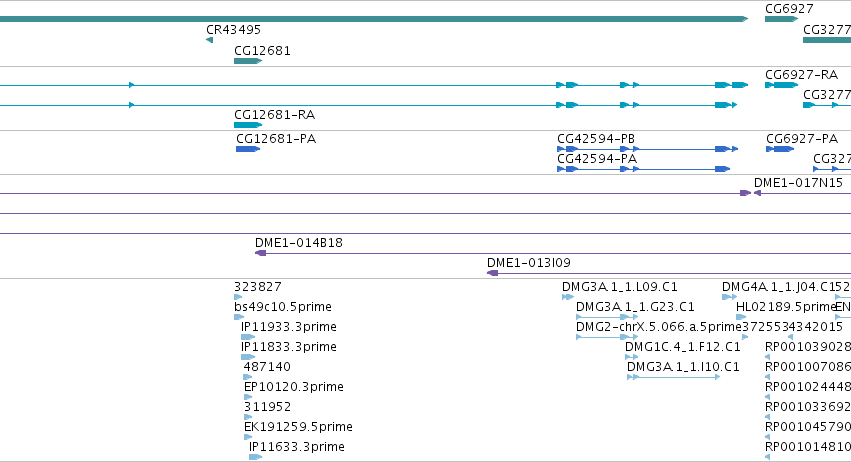The height and width of the screenshot is (462, 851).
Task: Click the EP10120.3prime EST label
Action: 294,387
